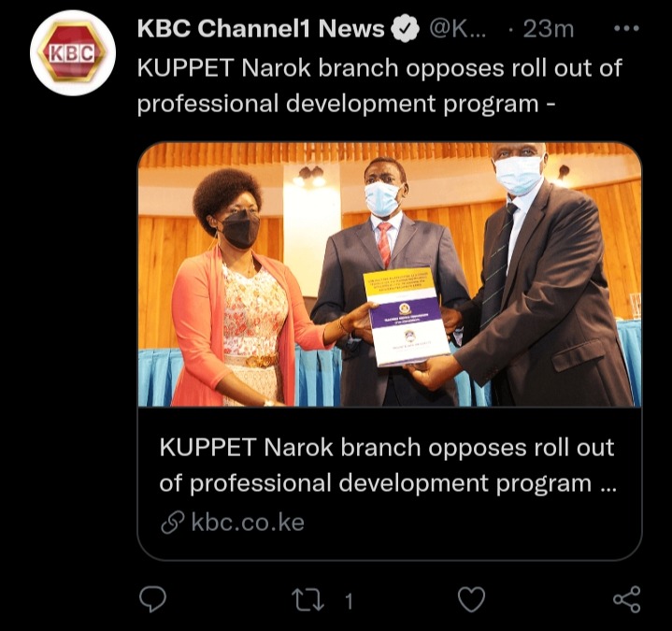Viewport: 672px width, 631px height.
Task: Like the tweet with the heart icon
Action: 471,599
